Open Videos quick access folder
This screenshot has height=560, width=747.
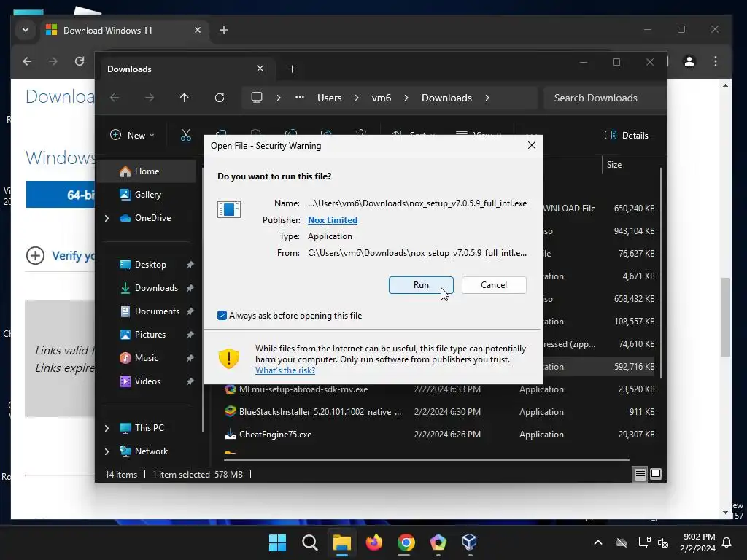click(x=147, y=381)
